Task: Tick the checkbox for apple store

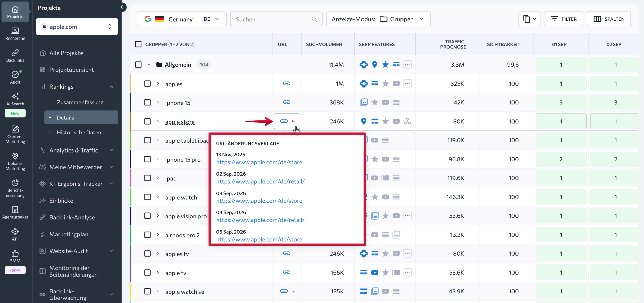Action: pos(147,121)
